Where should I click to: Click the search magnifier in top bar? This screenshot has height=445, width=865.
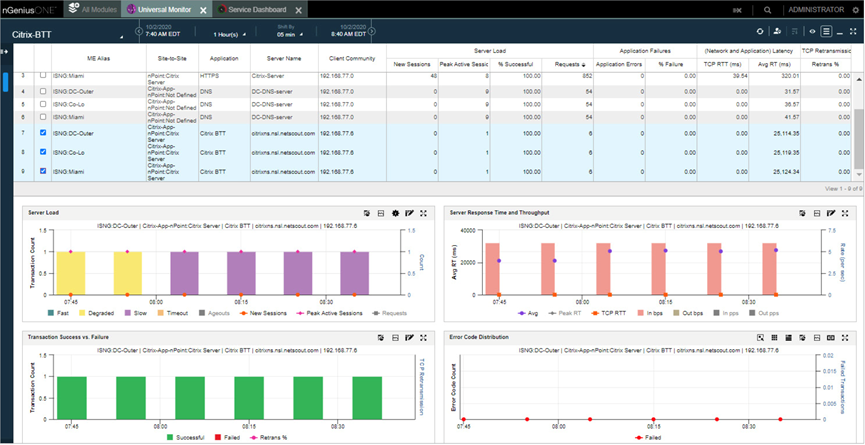point(767,9)
